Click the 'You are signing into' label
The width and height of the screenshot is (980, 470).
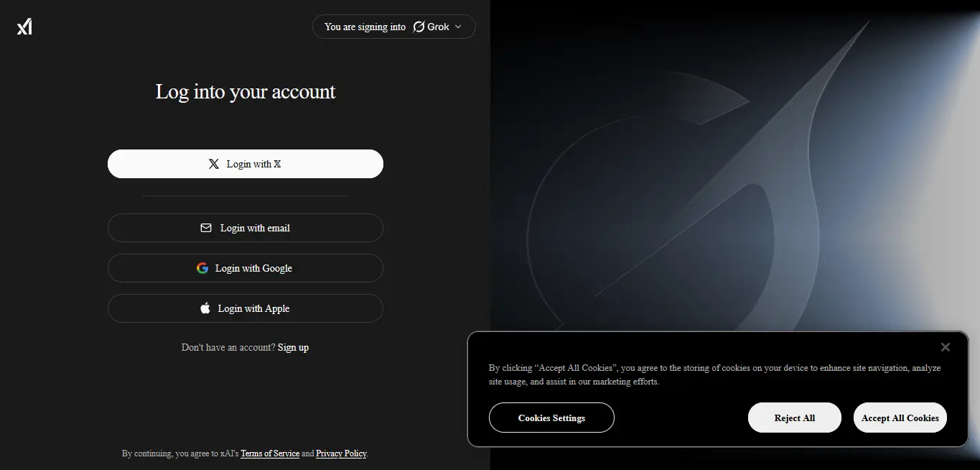point(365,27)
